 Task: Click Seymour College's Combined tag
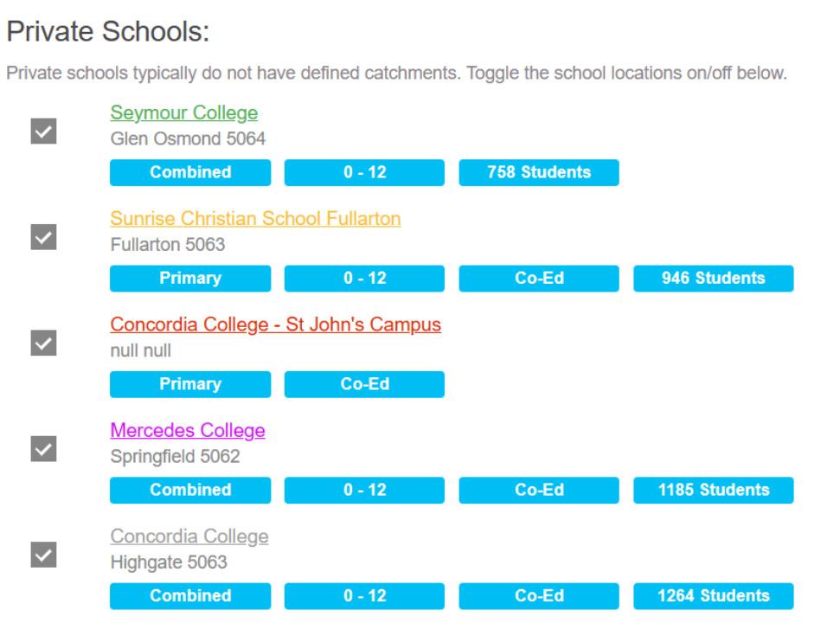(190, 172)
